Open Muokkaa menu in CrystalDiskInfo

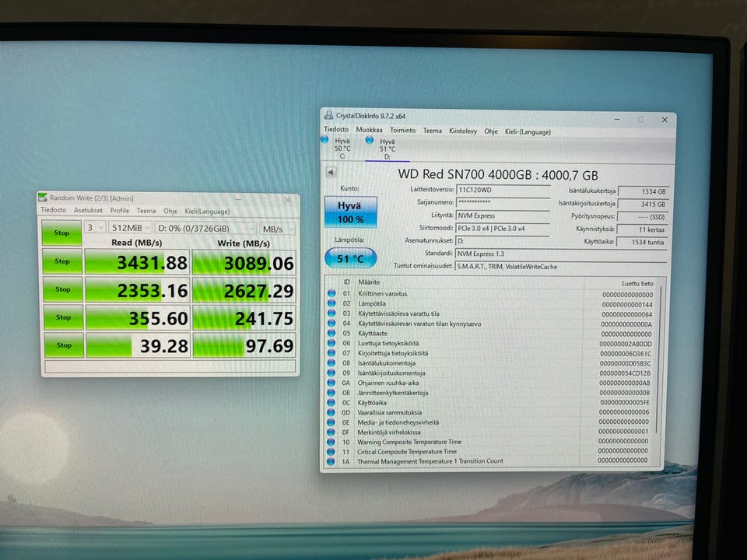click(x=369, y=130)
